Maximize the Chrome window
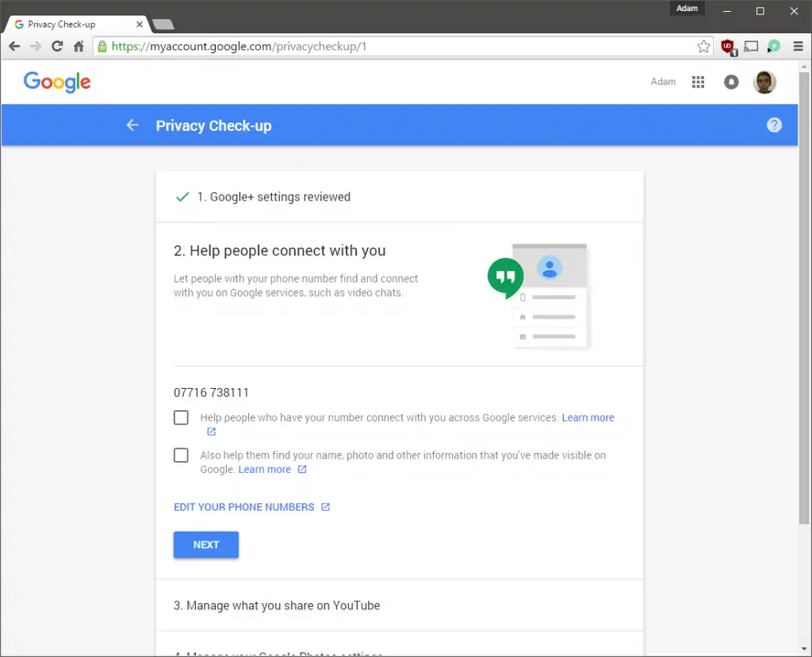The image size is (812, 657). [x=760, y=11]
